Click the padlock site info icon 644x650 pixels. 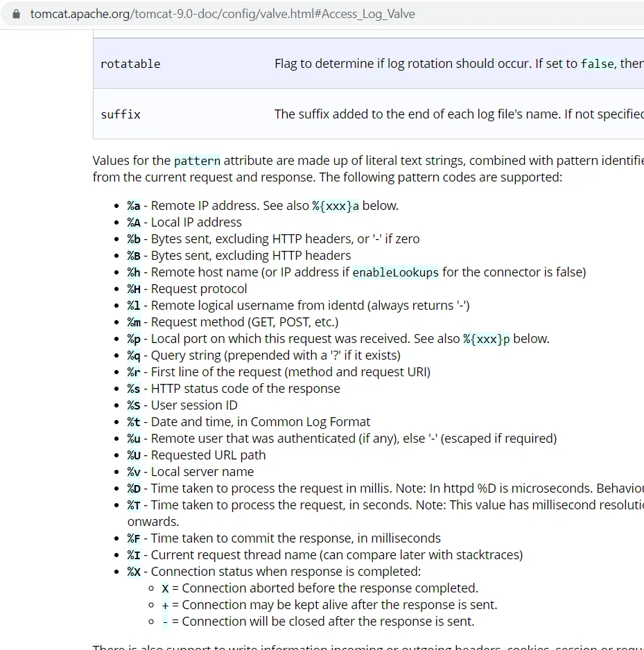pyautogui.click(x=16, y=14)
